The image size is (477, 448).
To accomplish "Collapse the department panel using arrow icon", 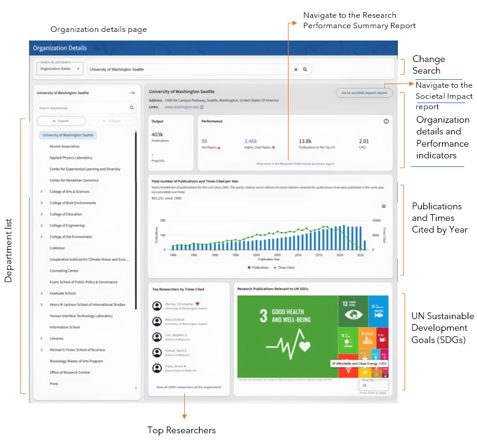I will pyautogui.click(x=133, y=93).
